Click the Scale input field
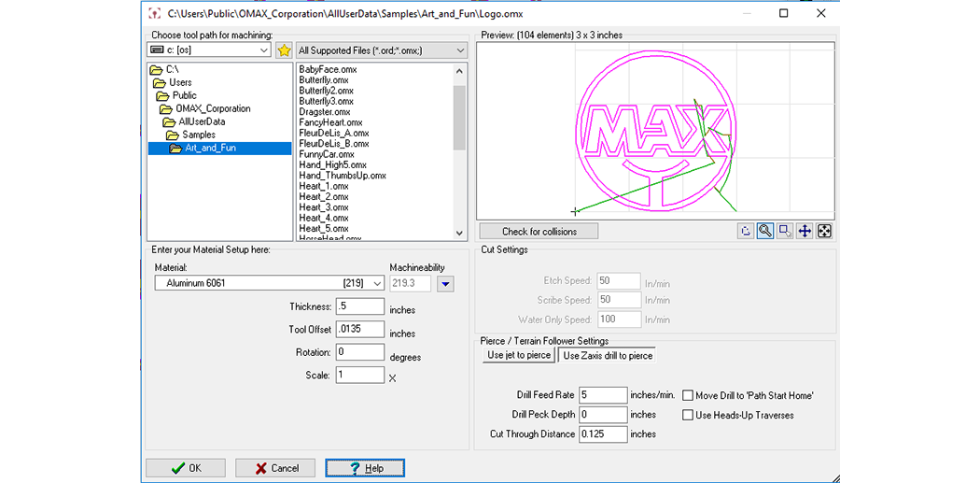 [x=360, y=375]
